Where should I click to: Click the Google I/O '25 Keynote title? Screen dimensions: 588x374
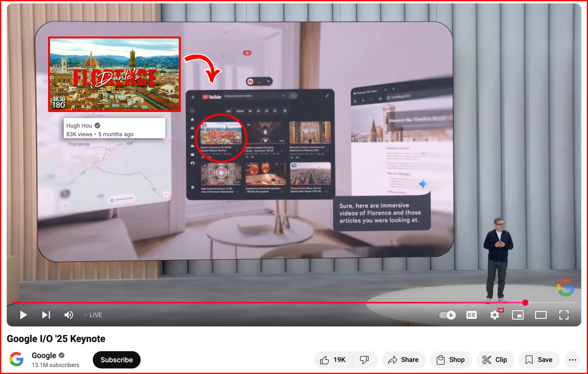[56, 339]
